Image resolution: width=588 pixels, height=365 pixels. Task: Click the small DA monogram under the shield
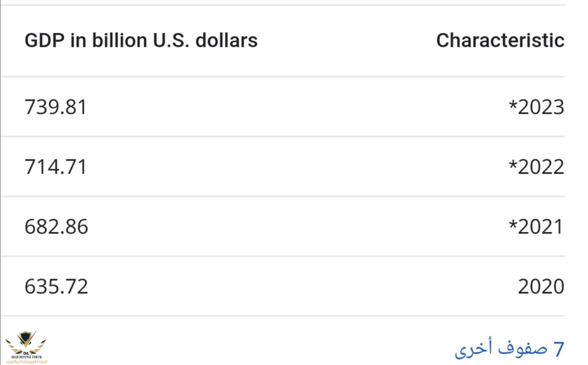(26, 352)
